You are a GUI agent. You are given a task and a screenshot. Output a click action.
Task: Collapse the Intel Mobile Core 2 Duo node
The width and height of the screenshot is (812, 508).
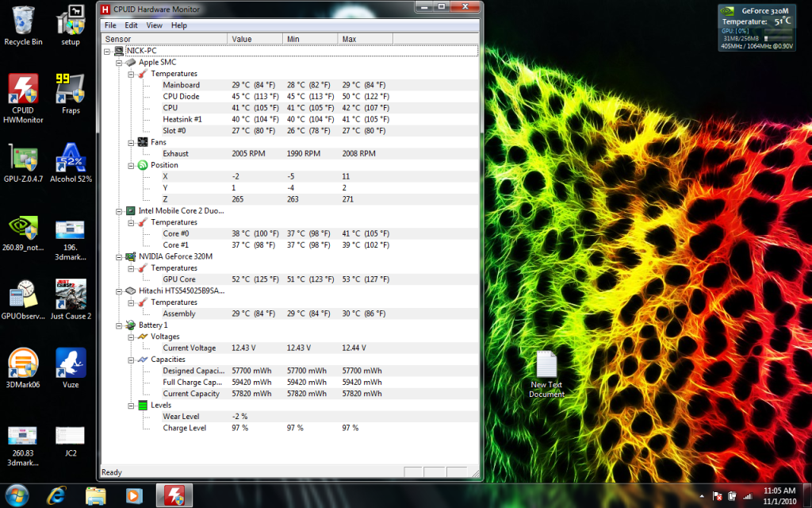tap(119, 211)
